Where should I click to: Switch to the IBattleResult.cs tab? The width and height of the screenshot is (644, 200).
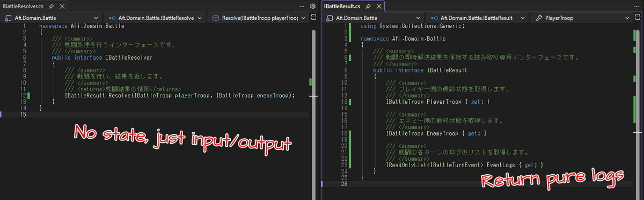coord(342,6)
